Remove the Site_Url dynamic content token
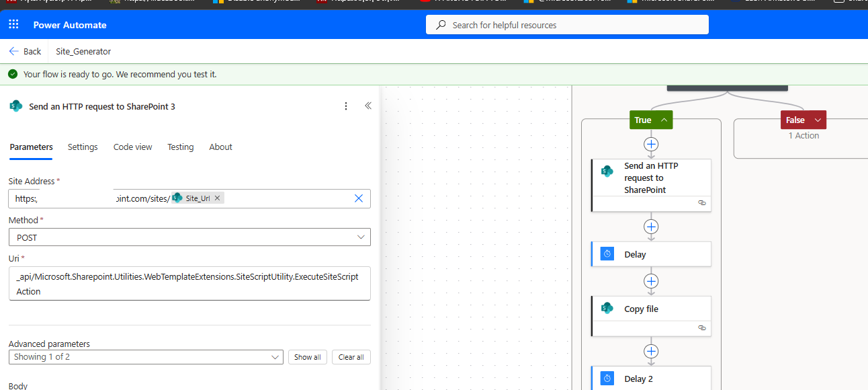 pyautogui.click(x=217, y=198)
